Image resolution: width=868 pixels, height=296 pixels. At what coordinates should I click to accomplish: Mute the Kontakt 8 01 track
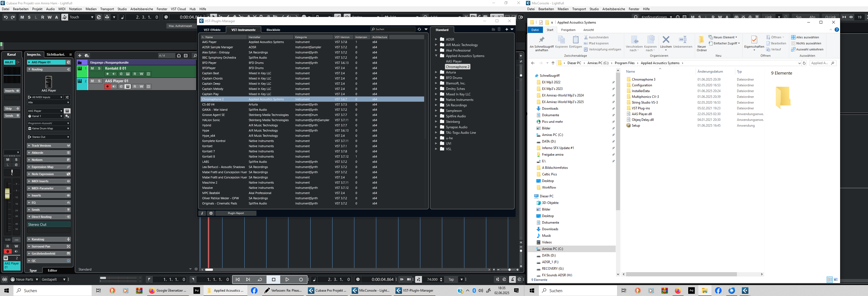92,69
